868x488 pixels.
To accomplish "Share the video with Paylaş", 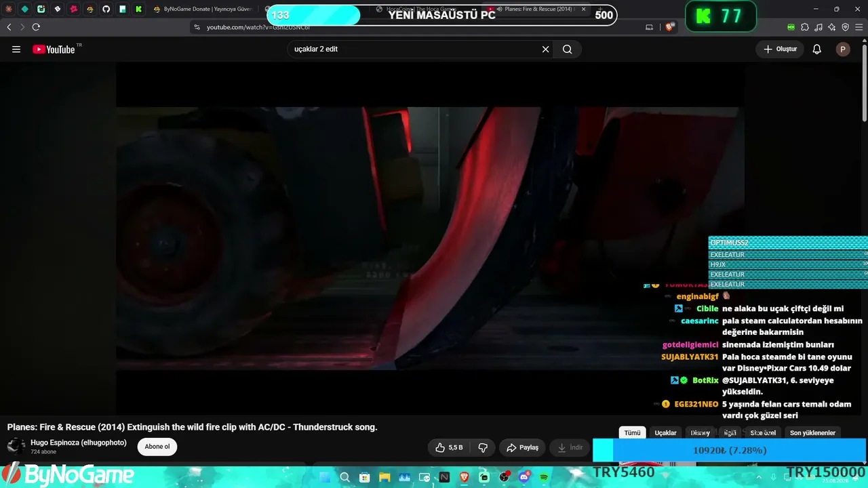I will pyautogui.click(x=522, y=447).
